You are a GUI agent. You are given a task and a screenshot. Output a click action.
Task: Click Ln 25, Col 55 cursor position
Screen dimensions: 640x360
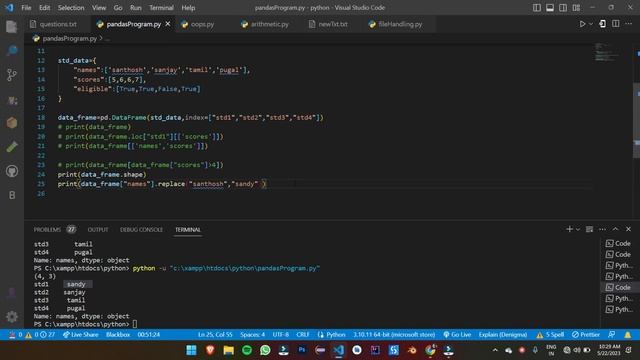click(215, 335)
